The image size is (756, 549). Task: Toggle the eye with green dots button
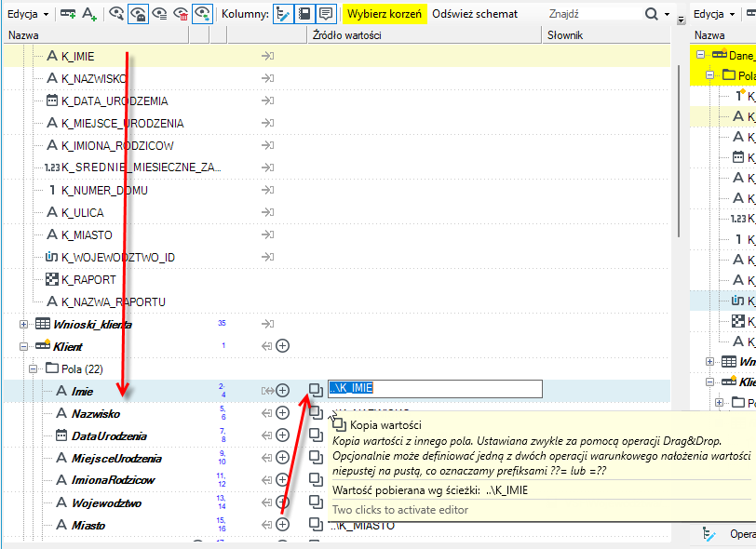202,14
